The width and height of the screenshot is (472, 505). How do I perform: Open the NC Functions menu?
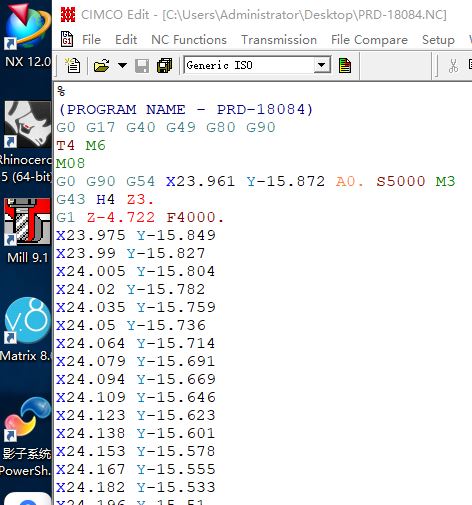click(189, 40)
